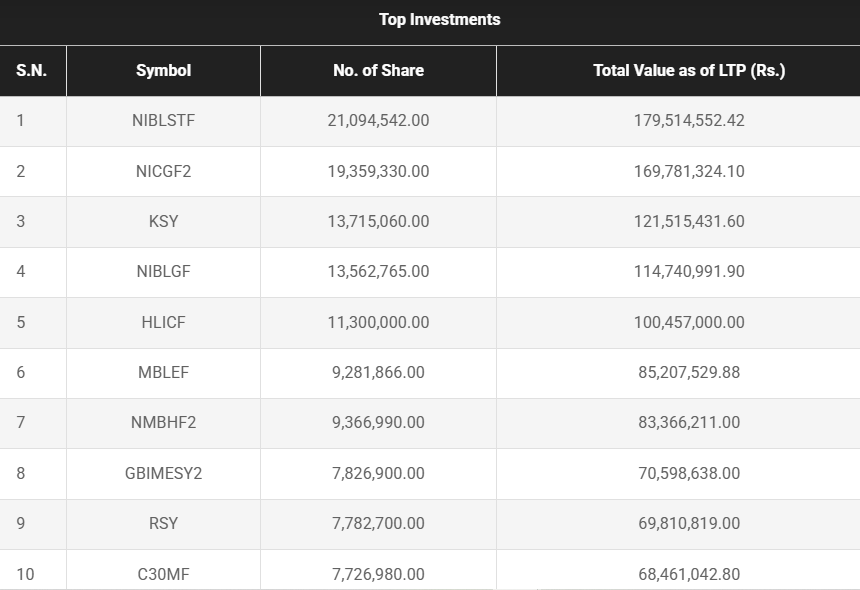Select the C30MF symbol
This screenshot has height=590, width=860.
click(x=163, y=574)
